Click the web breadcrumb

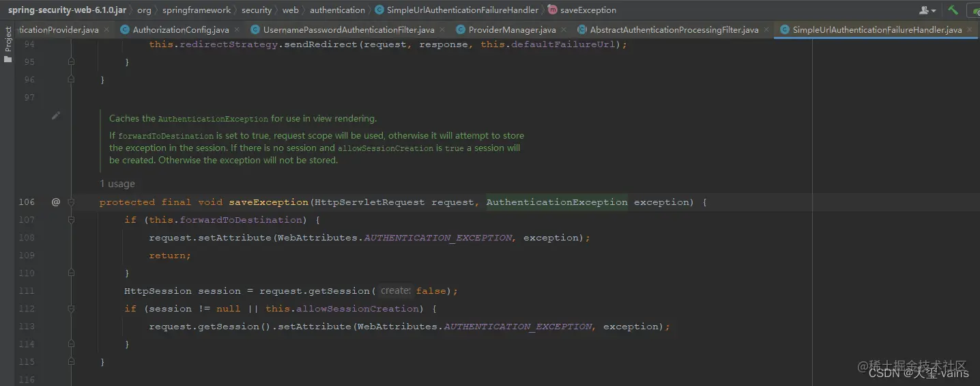pyautogui.click(x=291, y=10)
